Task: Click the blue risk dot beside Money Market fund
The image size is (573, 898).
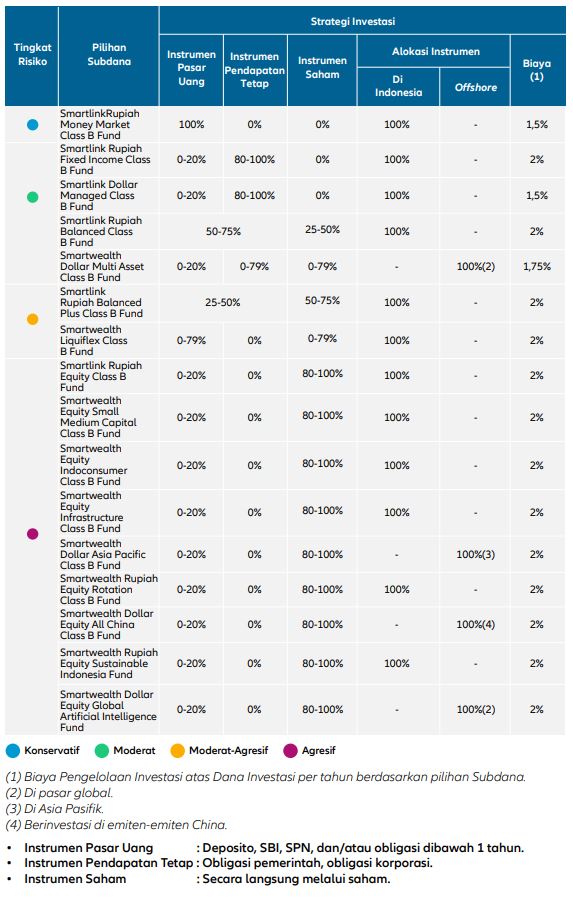Action: 33,124
